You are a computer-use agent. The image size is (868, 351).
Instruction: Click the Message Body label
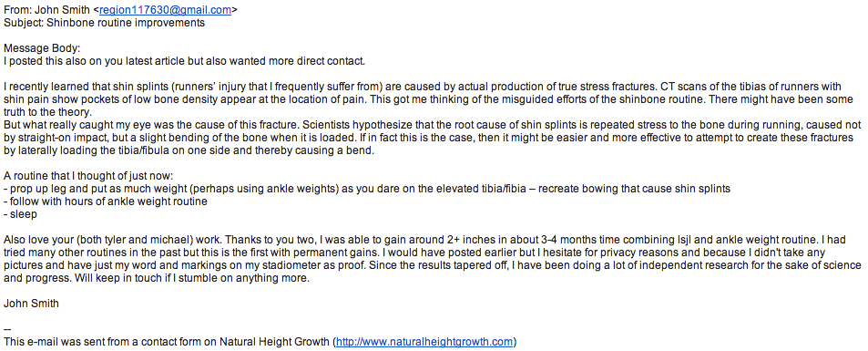tap(42, 48)
